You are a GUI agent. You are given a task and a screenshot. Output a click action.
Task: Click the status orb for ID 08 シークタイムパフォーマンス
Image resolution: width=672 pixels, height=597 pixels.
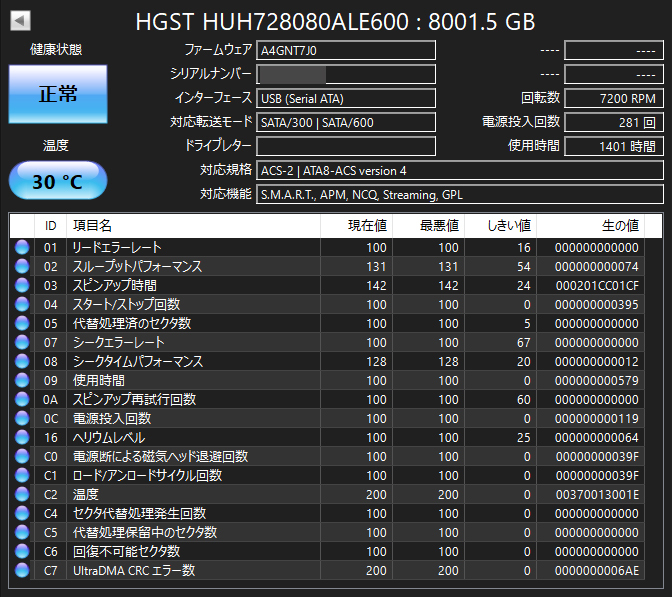(22, 361)
